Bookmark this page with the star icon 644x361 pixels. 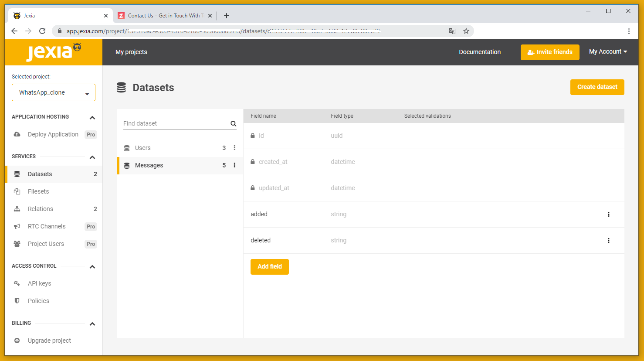tap(466, 31)
